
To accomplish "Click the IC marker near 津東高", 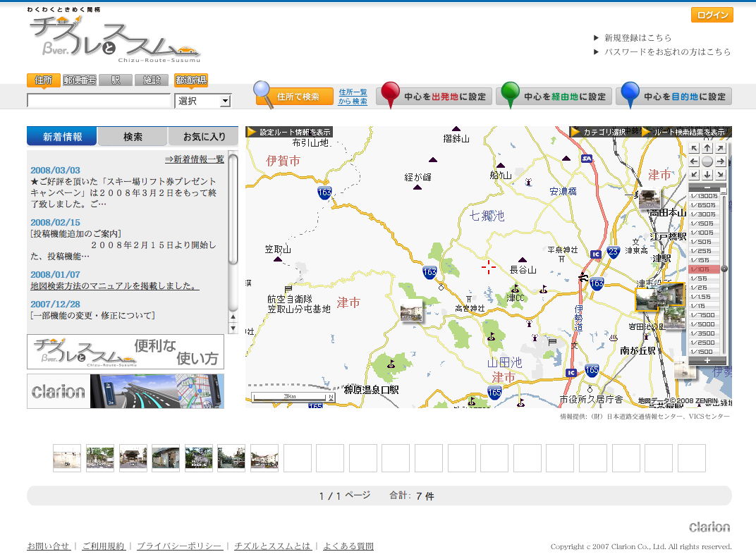I will 596,254.
